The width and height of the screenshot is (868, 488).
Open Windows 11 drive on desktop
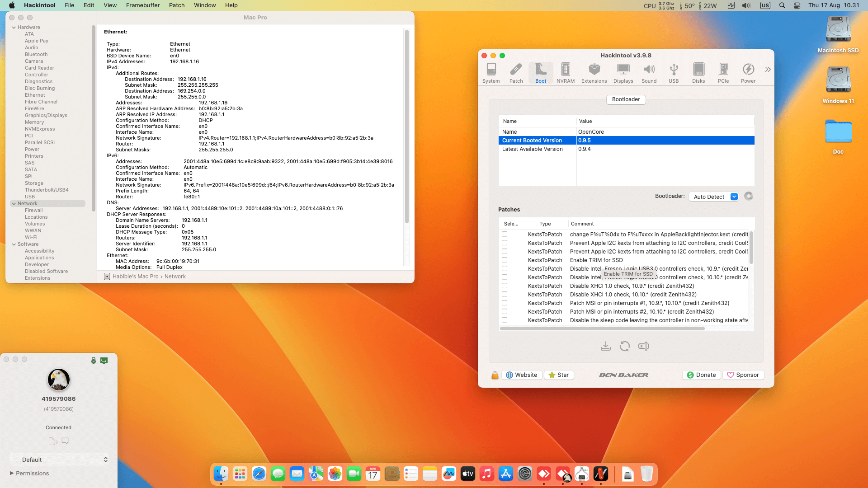[838, 85]
